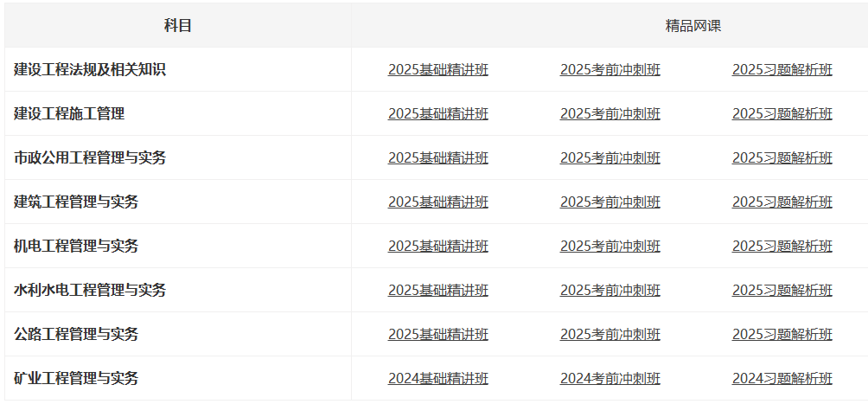Open 2025基础精讲班 for 建设工程施工管理
The image size is (868, 404).
(x=437, y=113)
